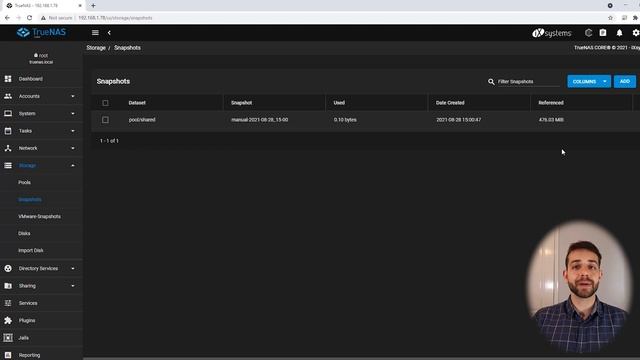Click the Accounts people icon
This screenshot has width=640, height=360.
8,96
